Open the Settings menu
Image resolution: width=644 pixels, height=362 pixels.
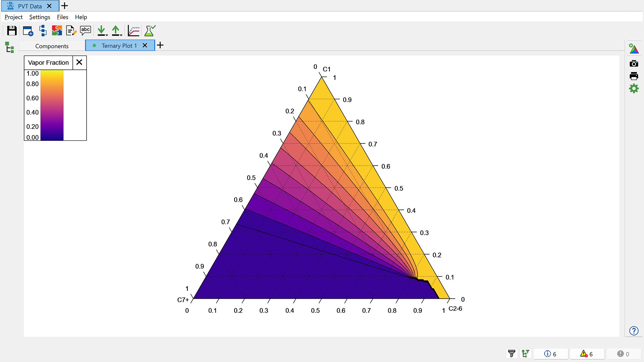pyautogui.click(x=40, y=17)
